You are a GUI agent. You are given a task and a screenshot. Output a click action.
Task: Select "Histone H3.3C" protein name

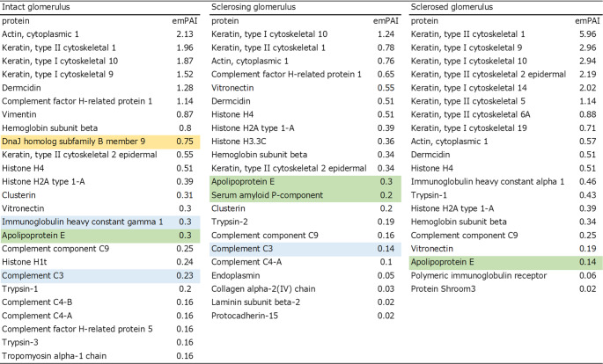239,142
